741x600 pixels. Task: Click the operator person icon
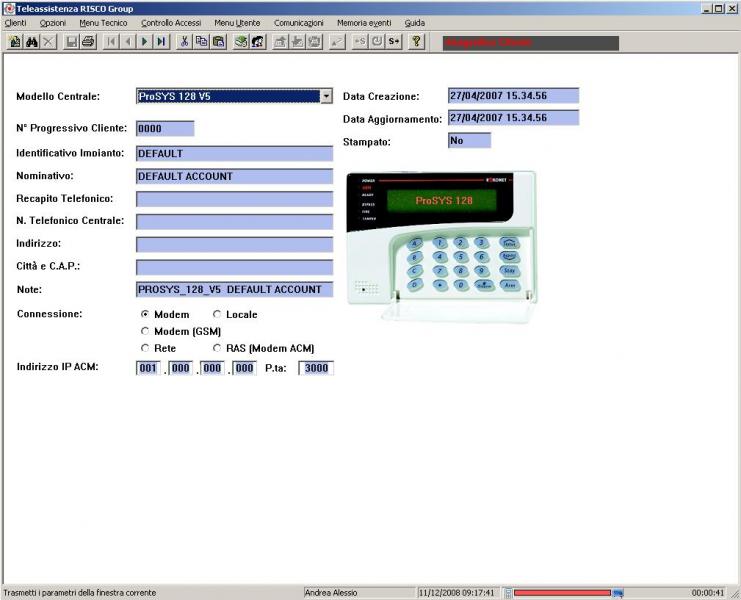coord(258,42)
